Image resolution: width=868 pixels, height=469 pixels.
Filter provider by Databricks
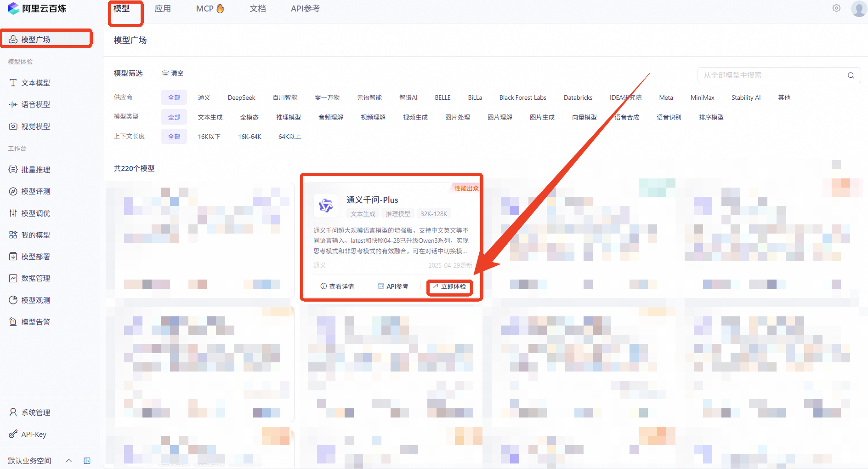click(578, 97)
